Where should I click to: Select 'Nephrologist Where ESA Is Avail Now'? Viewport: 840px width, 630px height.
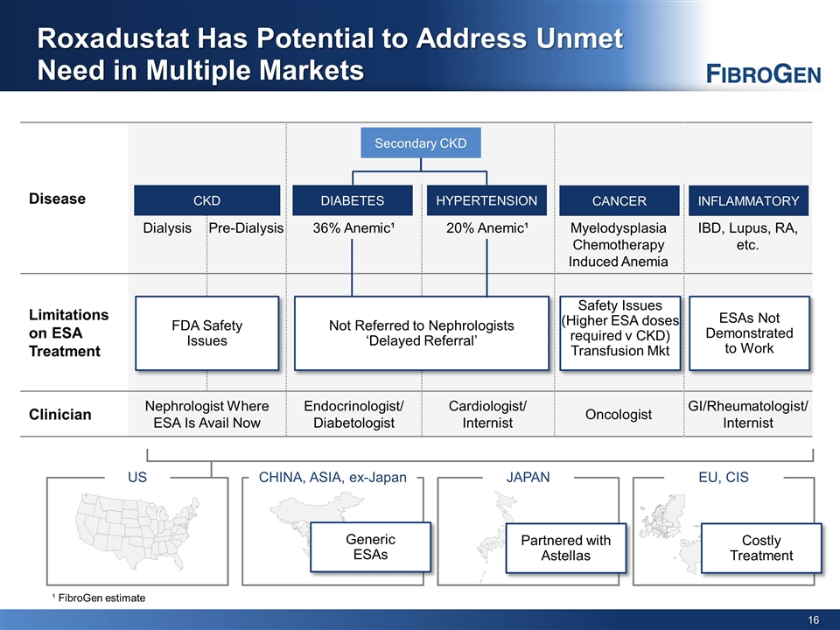point(206,415)
